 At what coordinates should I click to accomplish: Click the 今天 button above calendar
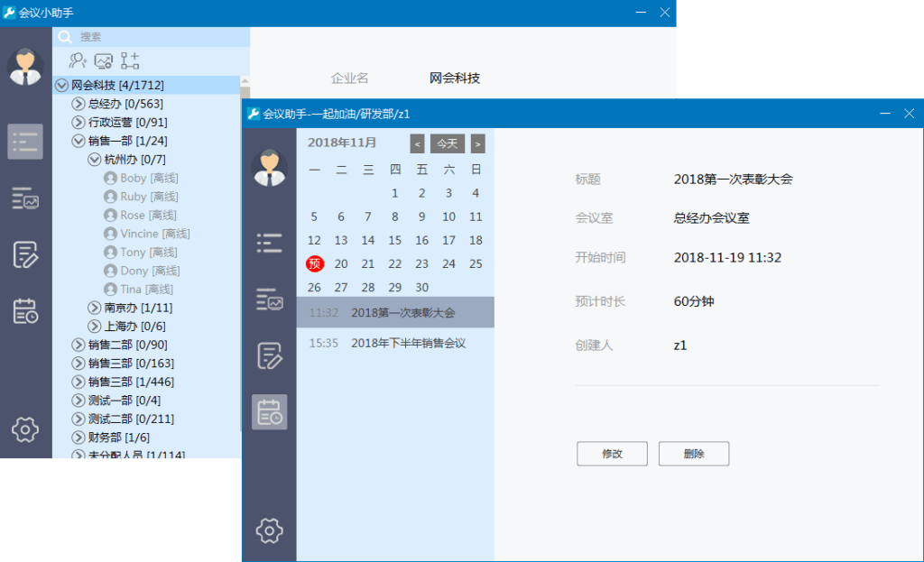coord(448,143)
